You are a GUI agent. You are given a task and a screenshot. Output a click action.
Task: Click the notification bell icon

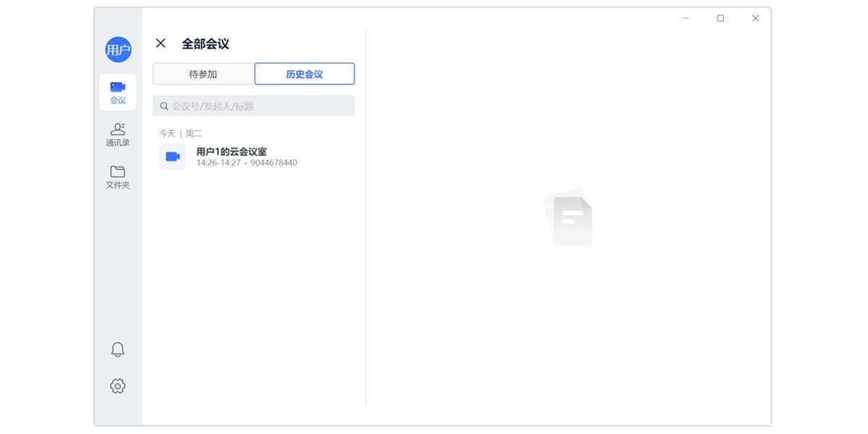point(117,349)
